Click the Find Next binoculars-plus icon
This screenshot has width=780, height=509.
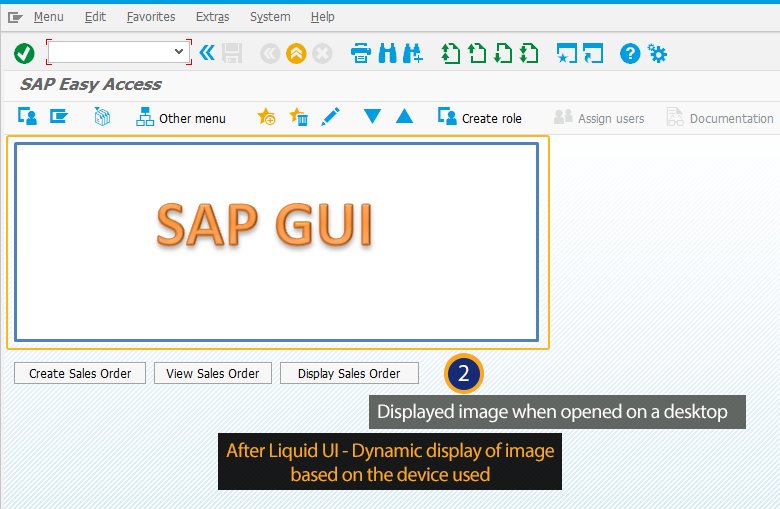pyautogui.click(x=413, y=53)
